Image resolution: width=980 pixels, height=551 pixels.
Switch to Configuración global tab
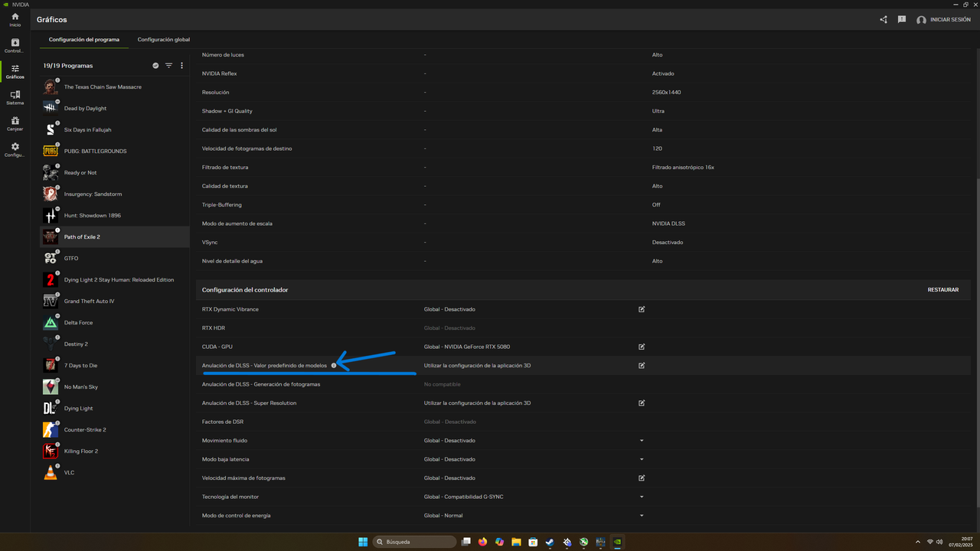[164, 40]
